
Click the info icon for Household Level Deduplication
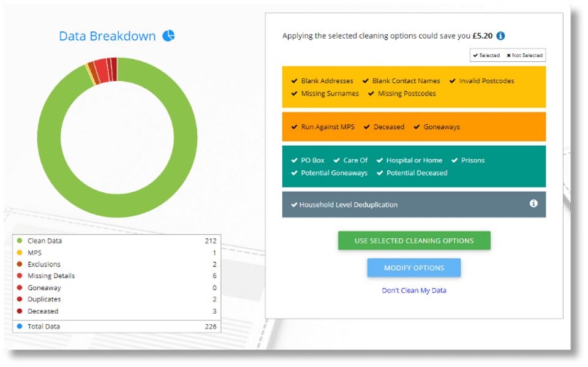click(533, 203)
